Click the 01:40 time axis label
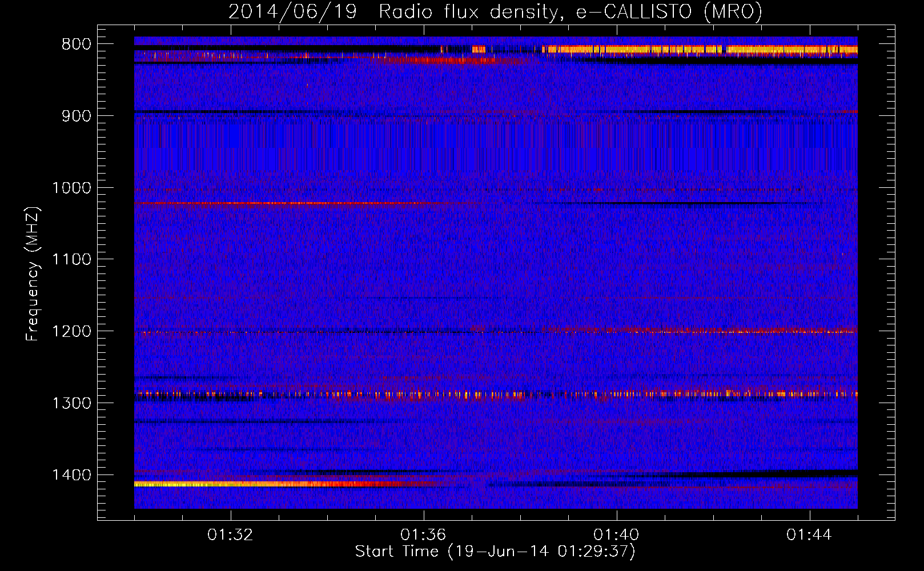 coord(617,535)
